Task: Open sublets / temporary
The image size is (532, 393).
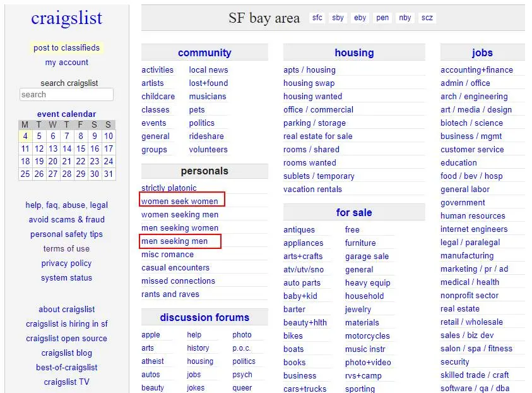Action: 319,176
